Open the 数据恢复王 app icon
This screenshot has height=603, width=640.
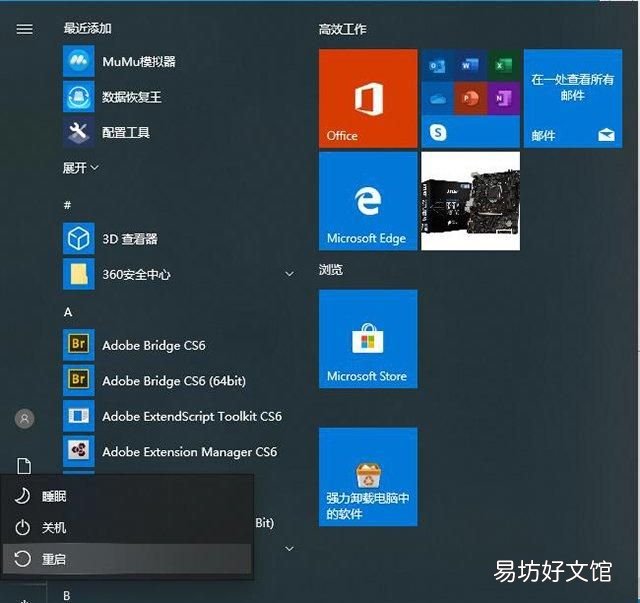coord(78,97)
